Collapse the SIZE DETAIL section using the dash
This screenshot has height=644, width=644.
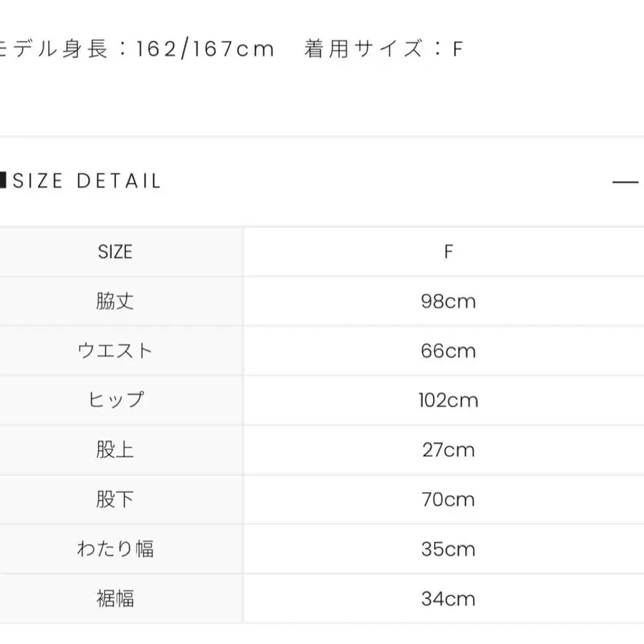[x=624, y=180]
